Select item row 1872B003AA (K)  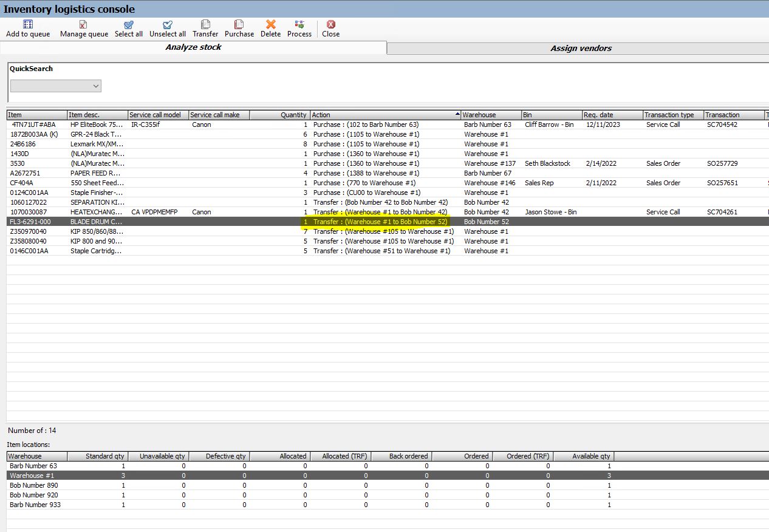coord(388,134)
